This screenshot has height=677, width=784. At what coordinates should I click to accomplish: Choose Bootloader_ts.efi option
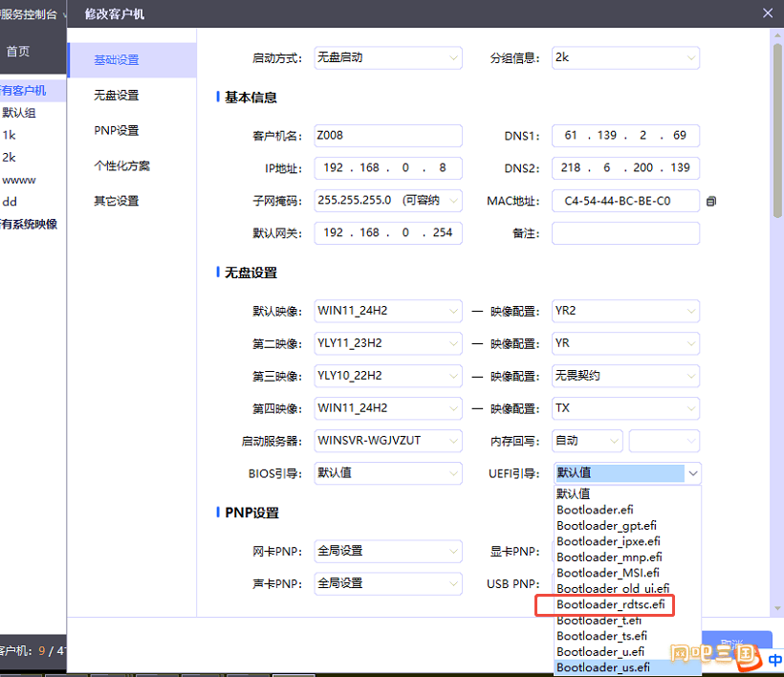point(627,636)
